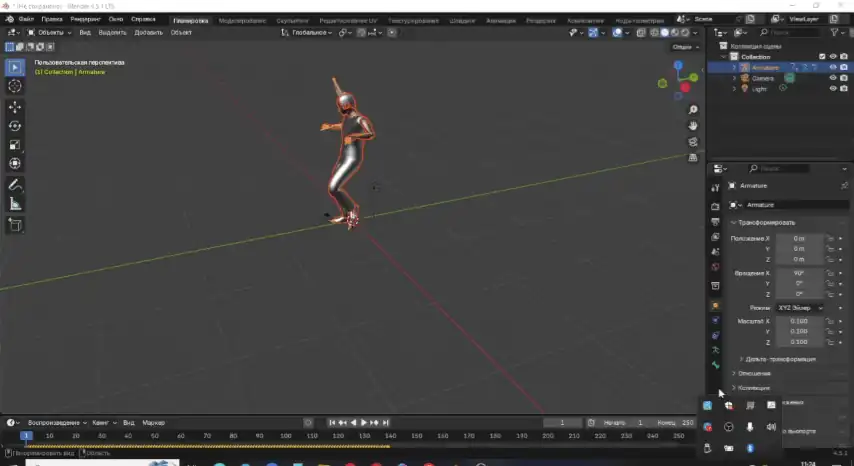Open the Global orientation dropdown
Image resolution: width=854 pixels, height=466 pixels.
coord(307,33)
